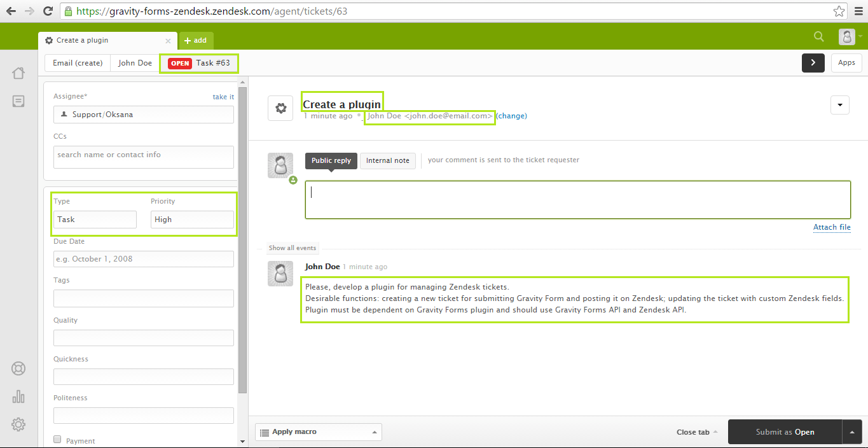Open the search magnifying glass
Screen dimensions: 868x448
818,36
